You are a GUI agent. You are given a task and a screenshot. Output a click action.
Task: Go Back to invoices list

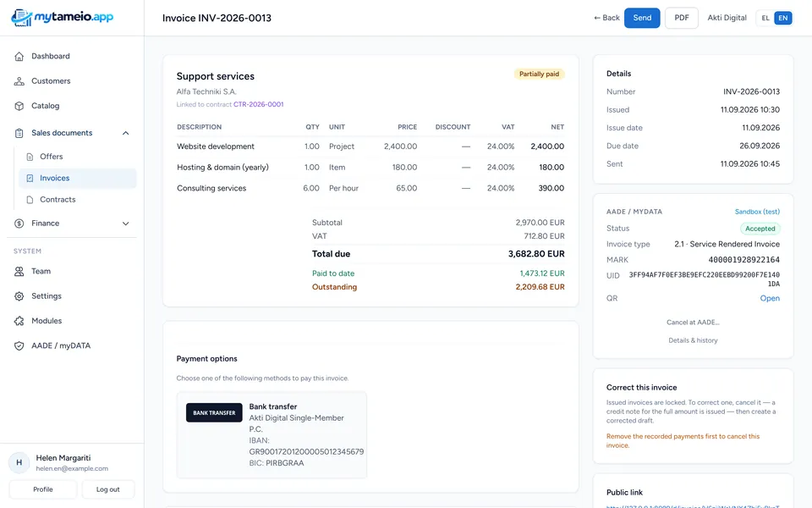click(x=606, y=18)
